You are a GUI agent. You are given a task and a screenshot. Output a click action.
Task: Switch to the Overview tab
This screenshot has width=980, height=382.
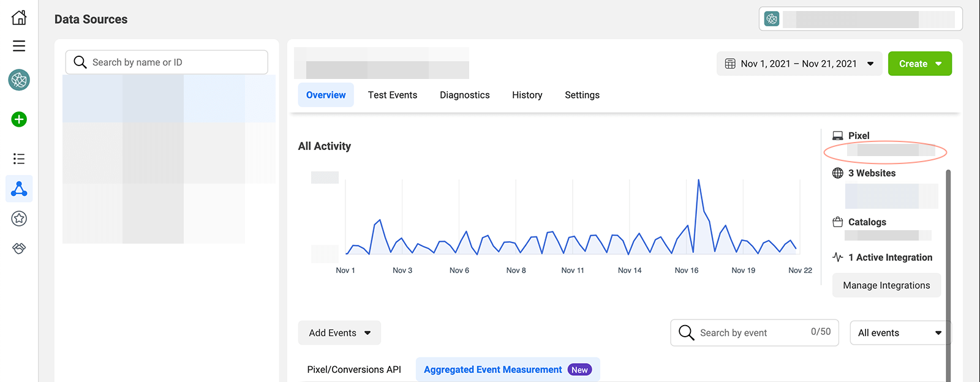326,95
